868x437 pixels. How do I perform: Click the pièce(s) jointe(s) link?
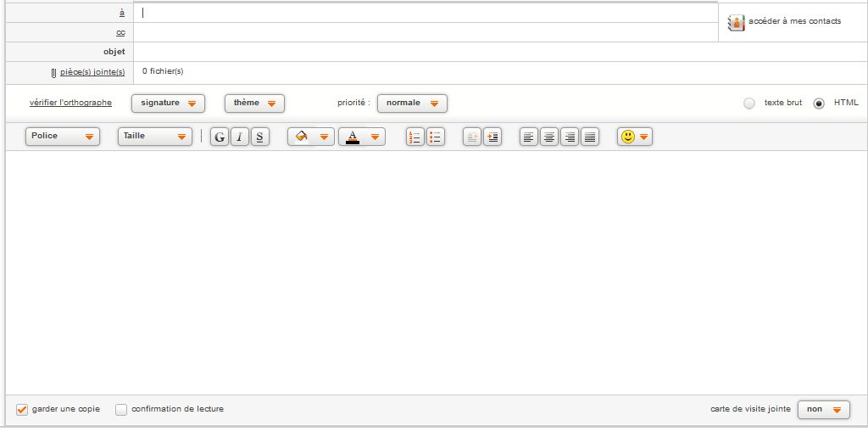click(92, 73)
